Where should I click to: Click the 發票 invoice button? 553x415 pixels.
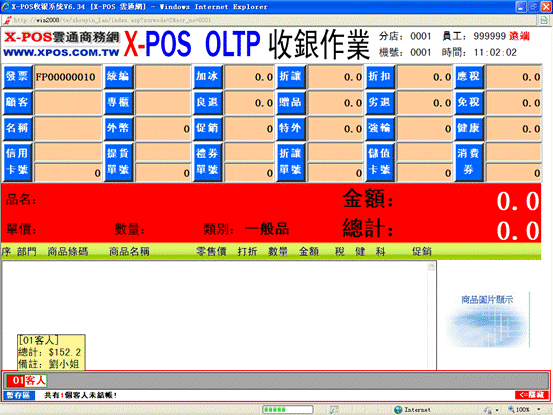point(18,77)
